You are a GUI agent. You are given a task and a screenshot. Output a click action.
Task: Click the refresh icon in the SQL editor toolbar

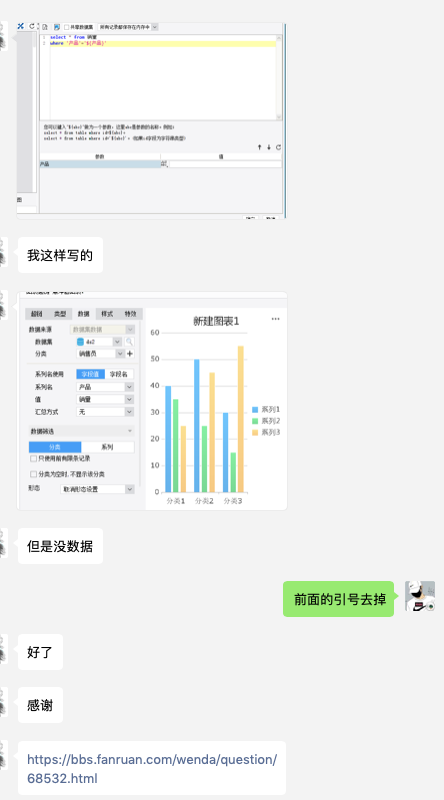pos(32,26)
